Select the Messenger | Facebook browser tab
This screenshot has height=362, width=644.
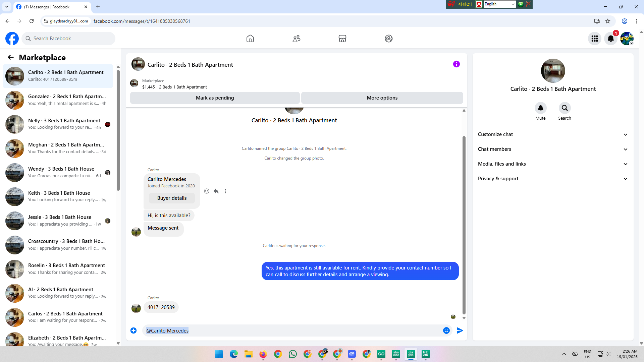pos(52,7)
